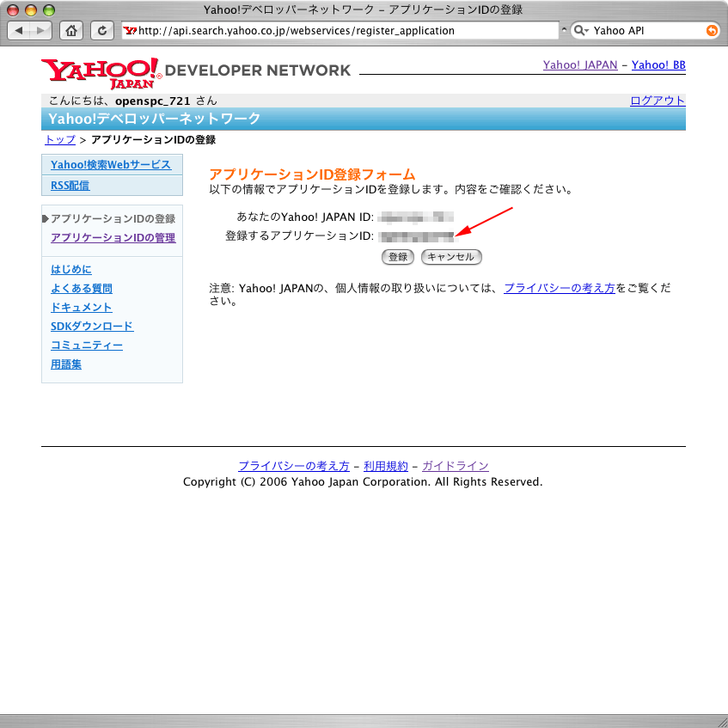
Task: Click the Yahoo favicon in address bar
Action: 130,31
